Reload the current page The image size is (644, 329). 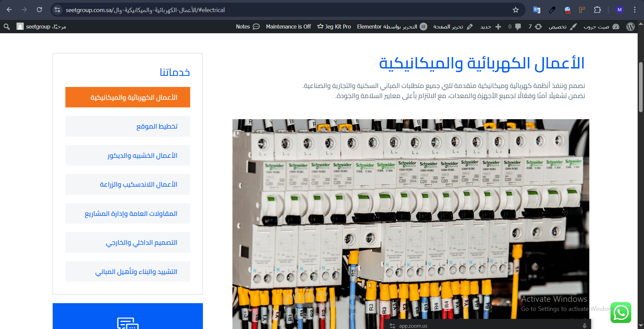tap(39, 10)
